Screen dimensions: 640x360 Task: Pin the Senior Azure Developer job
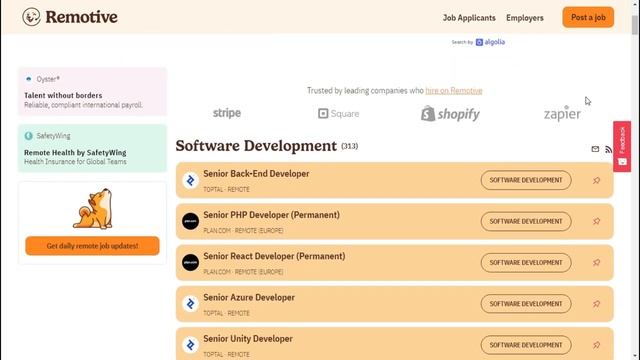596,304
